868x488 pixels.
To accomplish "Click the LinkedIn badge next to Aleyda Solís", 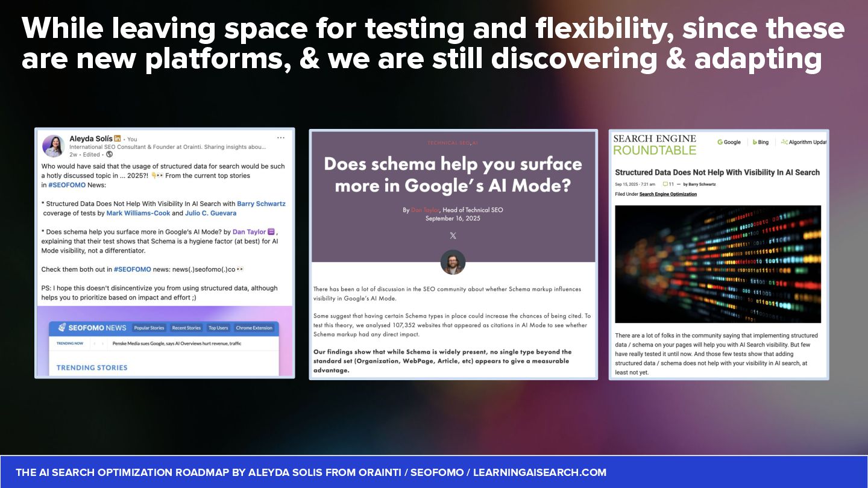I will click(x=118, y=139).
